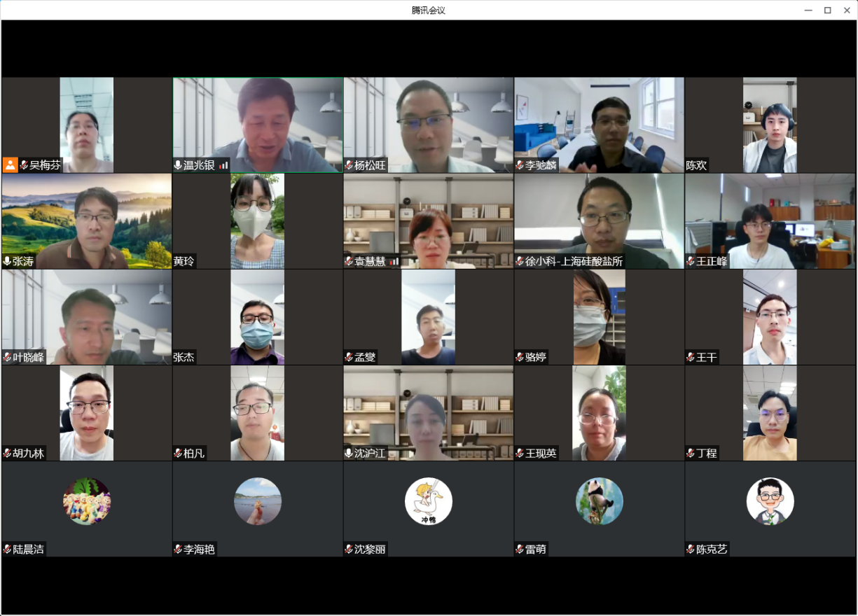
Task: Click 李海艳's muted microphone icon
Action: (178, 549)
